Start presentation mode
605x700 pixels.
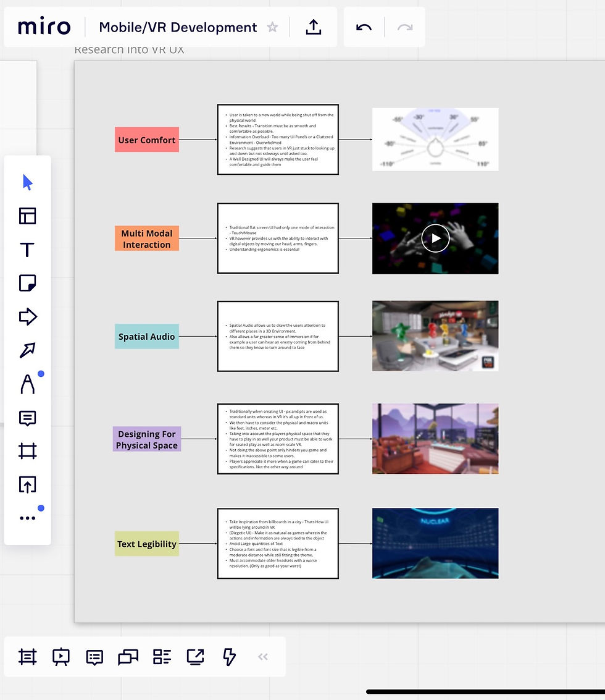pos(61,657)
